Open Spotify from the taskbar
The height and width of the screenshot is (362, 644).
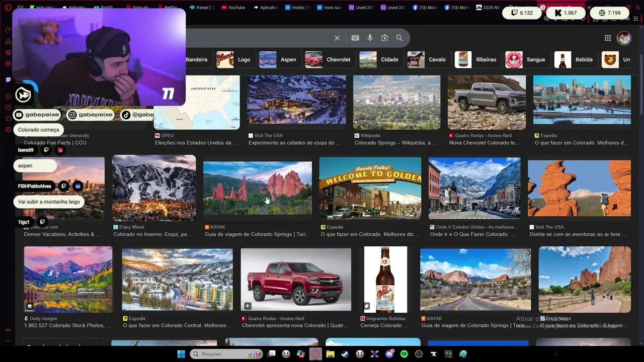pos(404,354)
